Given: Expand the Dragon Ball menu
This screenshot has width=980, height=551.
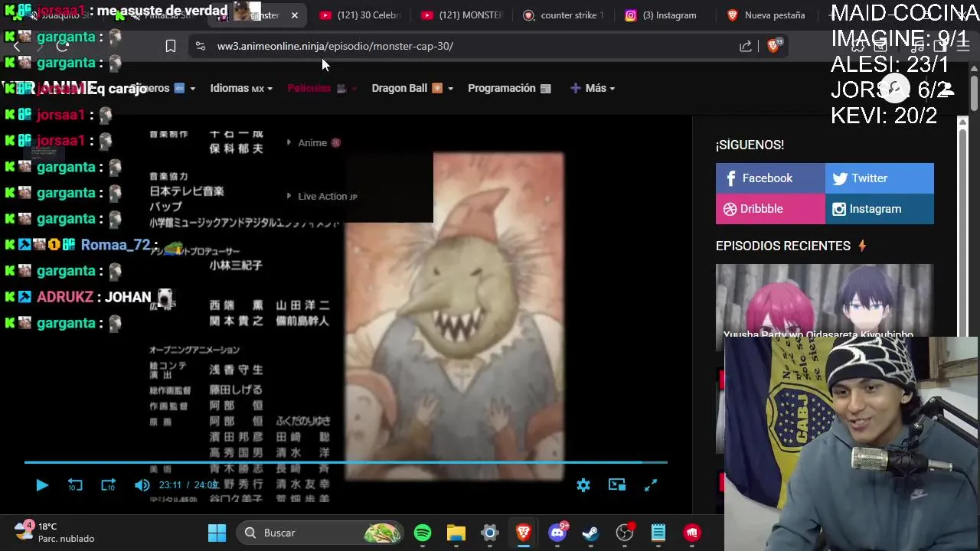Looking at the screenshot, I should [x=412, y=88].
